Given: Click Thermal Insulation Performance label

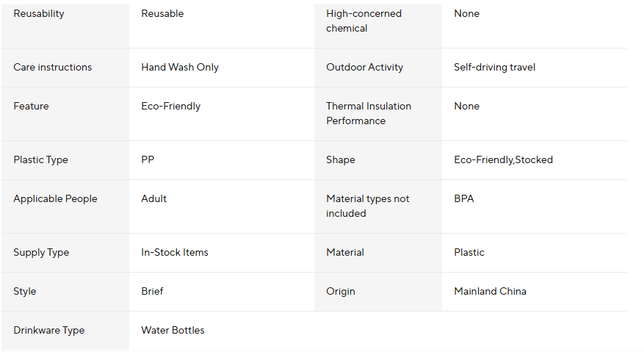Looking at the screenshot, I should pos(369,114).
